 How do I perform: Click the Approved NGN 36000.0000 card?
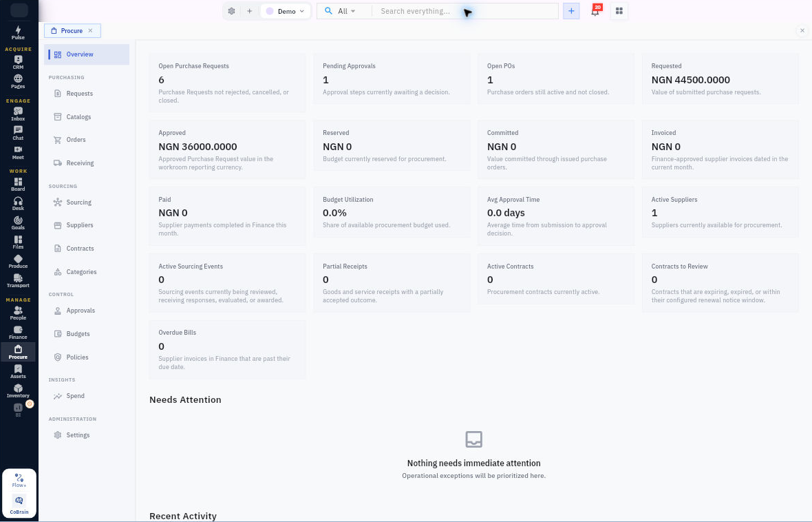pos(227,149)
